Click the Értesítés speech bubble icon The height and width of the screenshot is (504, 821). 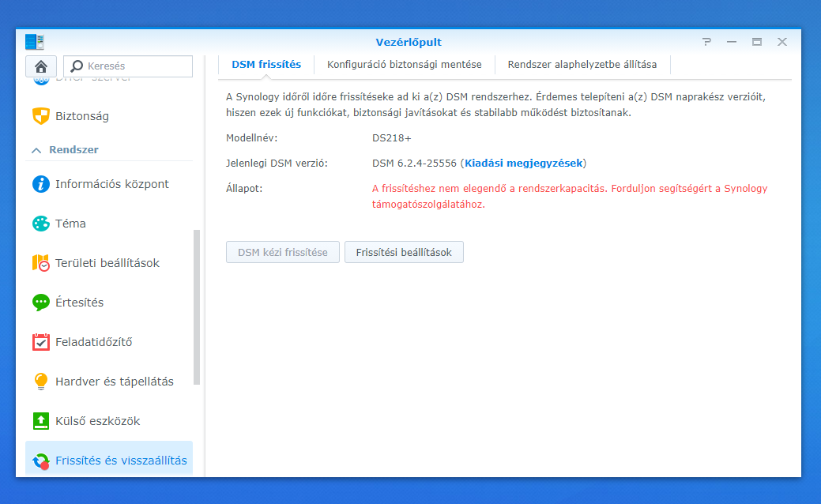pos(41,303)
